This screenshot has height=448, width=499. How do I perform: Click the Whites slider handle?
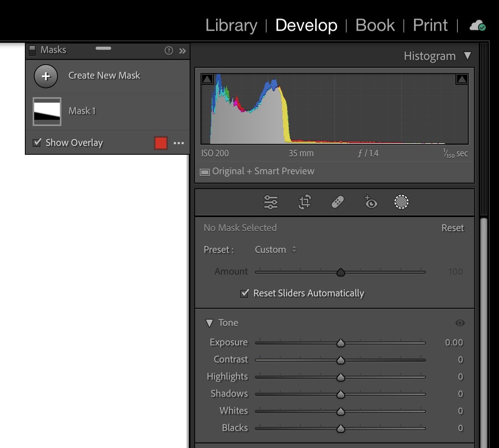click(341, 411)
